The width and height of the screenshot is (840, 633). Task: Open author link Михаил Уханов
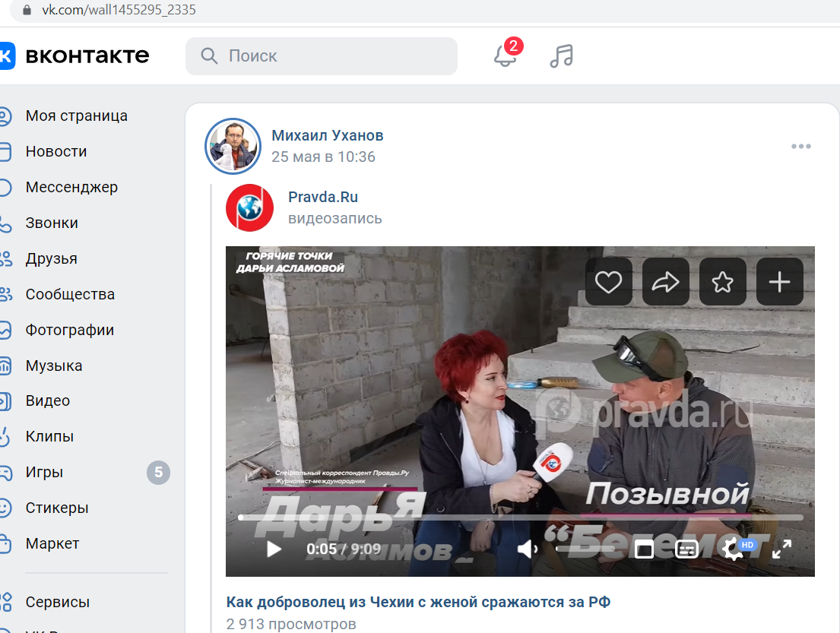point(328,135)
